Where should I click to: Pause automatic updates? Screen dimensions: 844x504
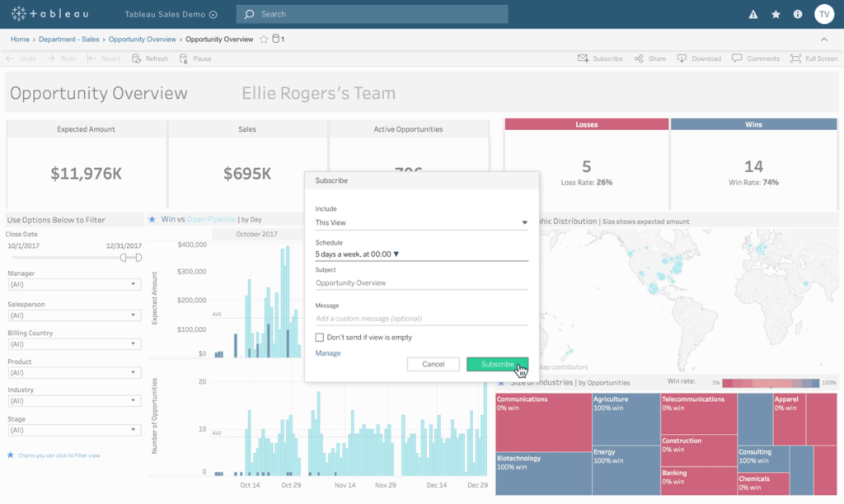195,58
